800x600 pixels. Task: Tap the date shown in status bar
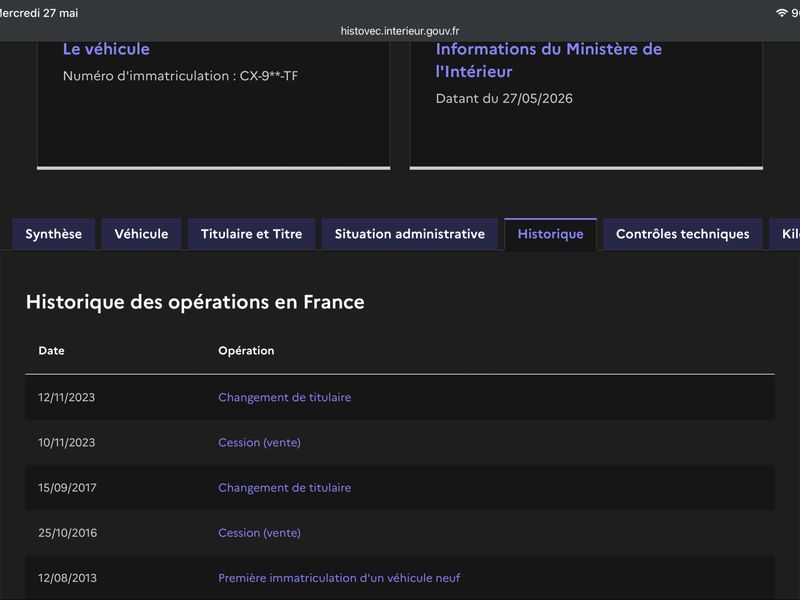pos(39,13)
